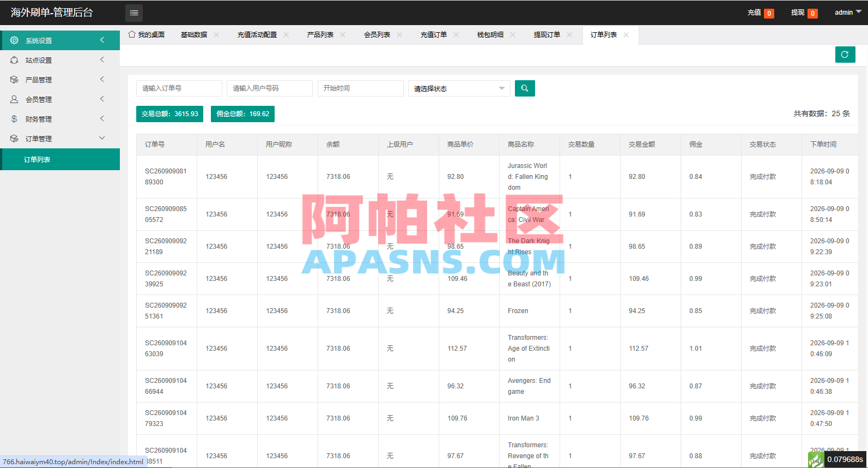Click the 充值 notification badge
This screenshot has height=468, width=868.
click(769, 14)
